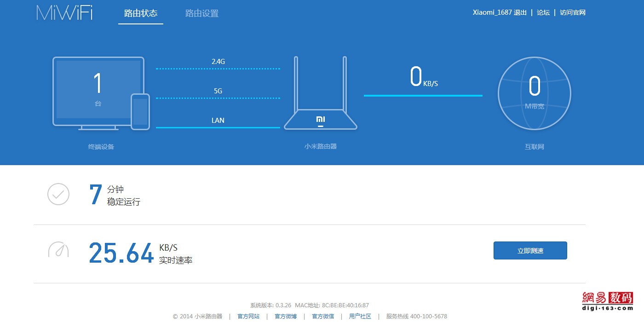Click the 小米路由器 label

pos(321,146)
